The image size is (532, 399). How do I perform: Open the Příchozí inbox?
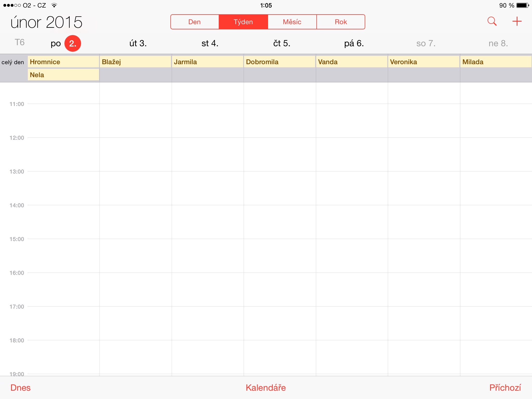click(x=505, y=388)
